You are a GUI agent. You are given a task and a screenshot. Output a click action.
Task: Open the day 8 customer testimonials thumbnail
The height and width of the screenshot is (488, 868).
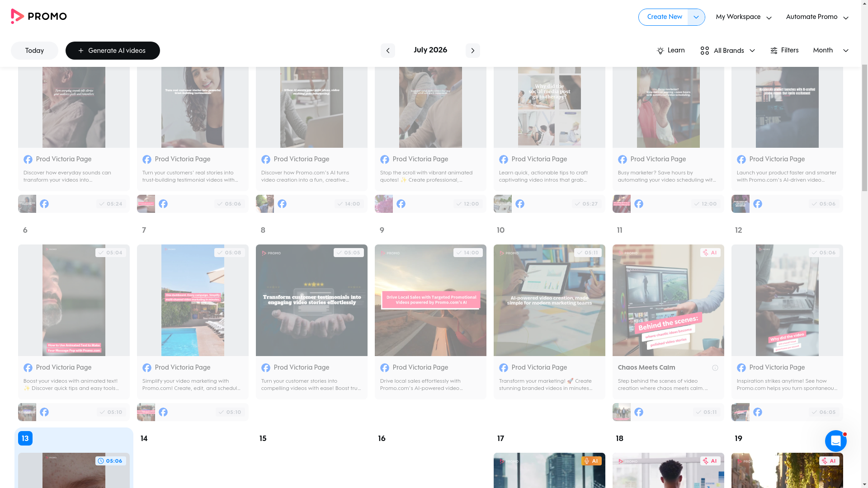311,300
